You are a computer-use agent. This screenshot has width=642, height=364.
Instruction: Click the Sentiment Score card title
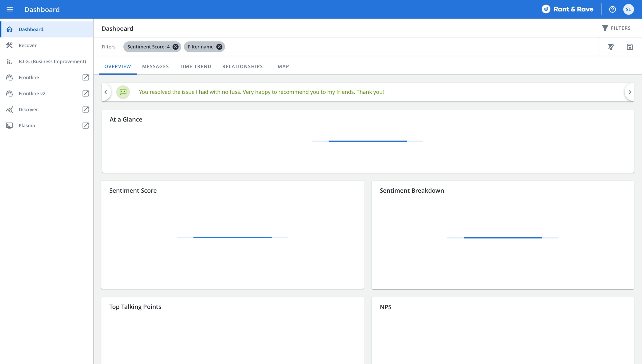point(133,191)
